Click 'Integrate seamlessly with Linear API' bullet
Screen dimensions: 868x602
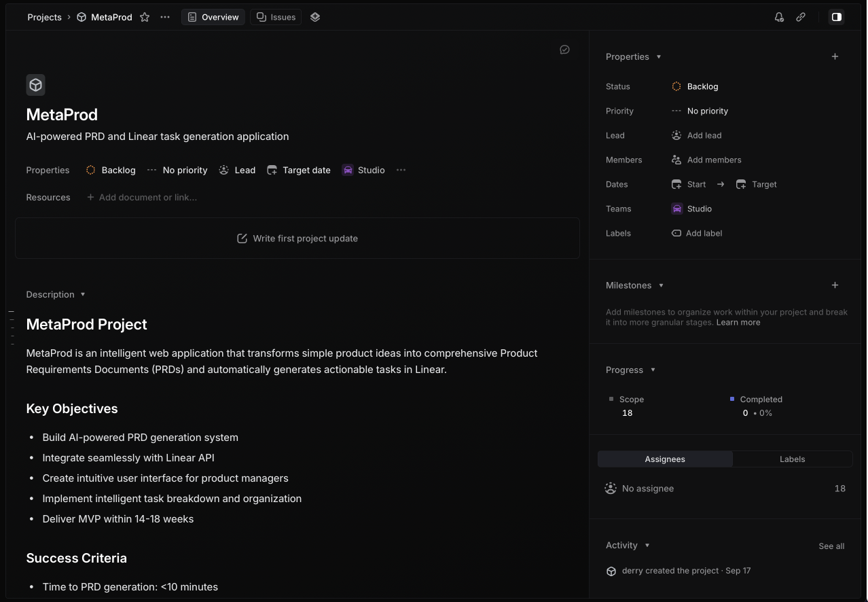128,458
